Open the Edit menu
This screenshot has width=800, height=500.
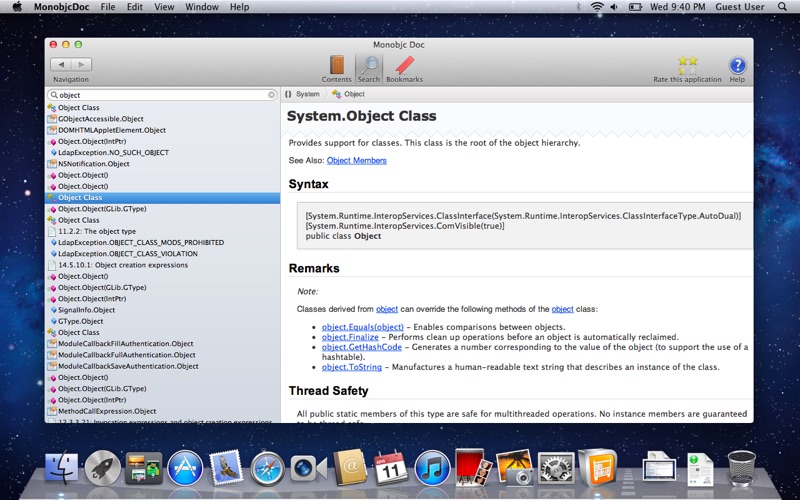135,7
